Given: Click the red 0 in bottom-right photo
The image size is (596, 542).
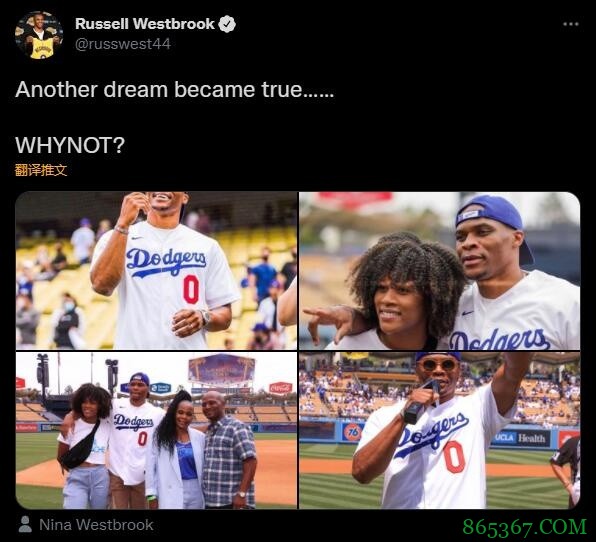Looking at the screenshot, I should coord(454,457).
